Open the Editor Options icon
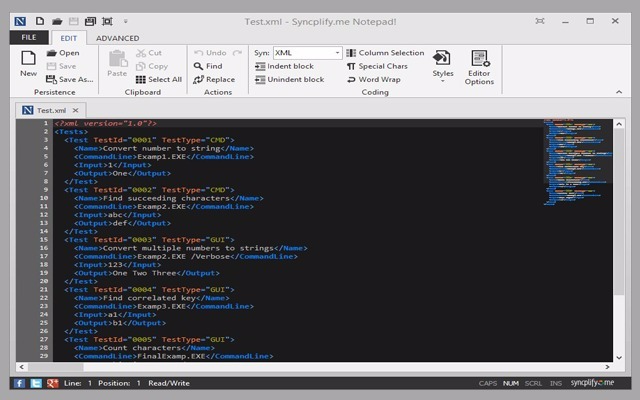The height and width of the screenshot is (400, 640). tap(479, 60)
